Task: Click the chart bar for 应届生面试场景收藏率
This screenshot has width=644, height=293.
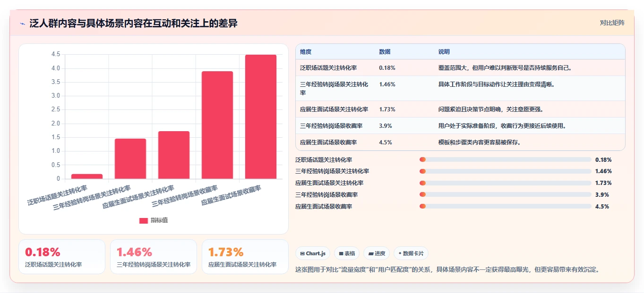Action: click(x=261, y=117)
